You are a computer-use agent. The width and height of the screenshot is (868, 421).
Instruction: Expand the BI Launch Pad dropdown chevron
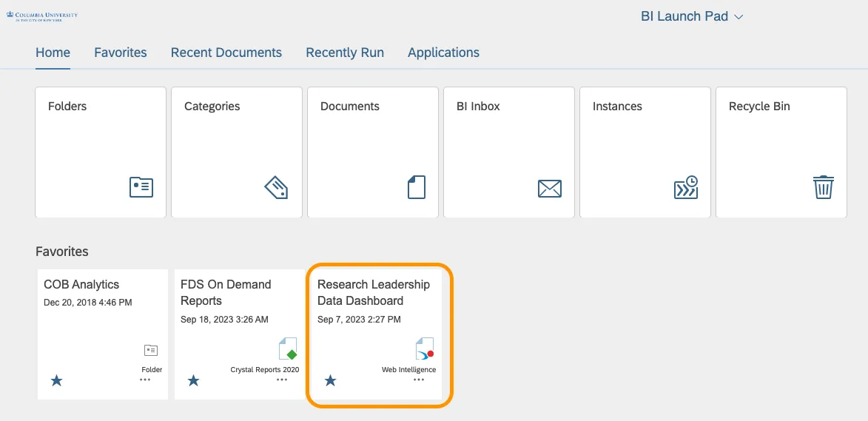tap(738, 17)
